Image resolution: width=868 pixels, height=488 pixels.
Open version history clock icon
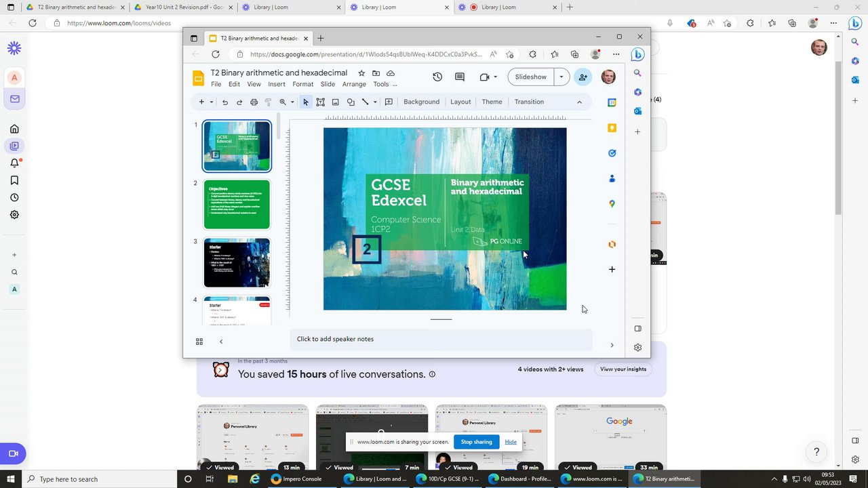click(437, 77)
